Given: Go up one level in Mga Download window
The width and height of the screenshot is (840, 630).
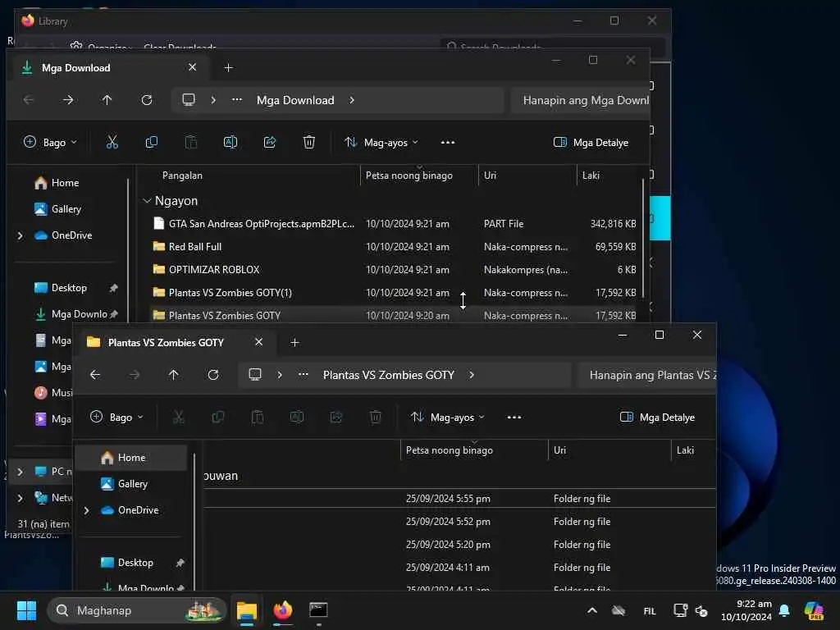Looking at the screenshot, I should pos(107,100).
